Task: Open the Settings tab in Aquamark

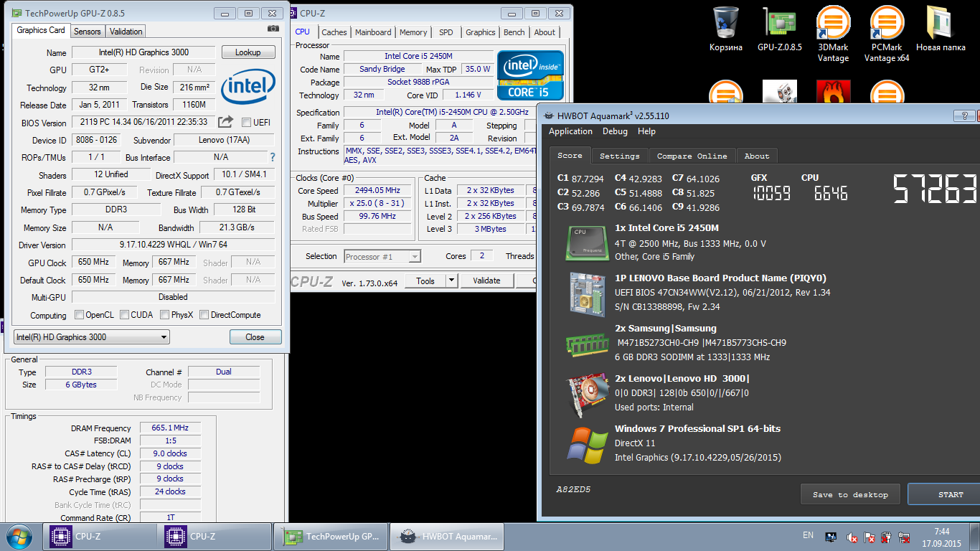Action: coord(619,156)
